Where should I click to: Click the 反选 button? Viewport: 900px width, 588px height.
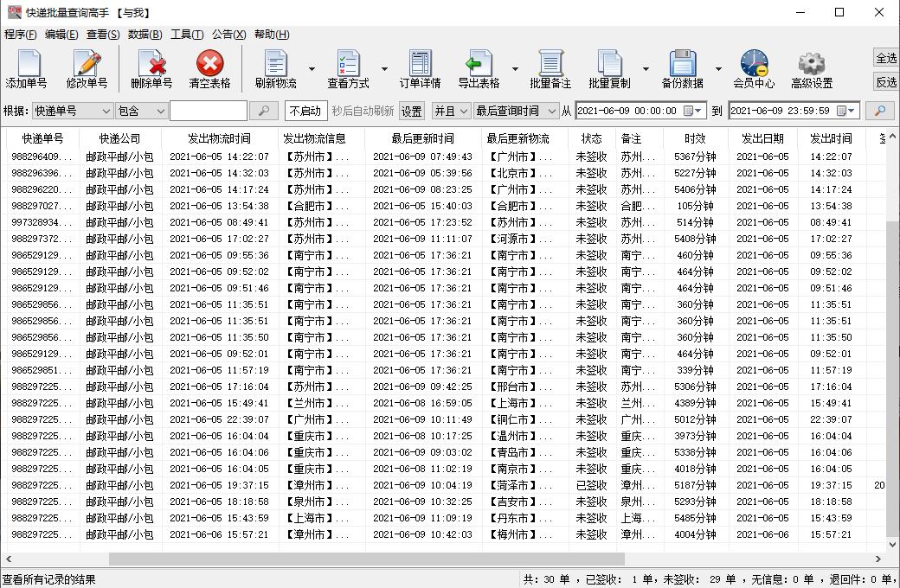coord(886,82)
